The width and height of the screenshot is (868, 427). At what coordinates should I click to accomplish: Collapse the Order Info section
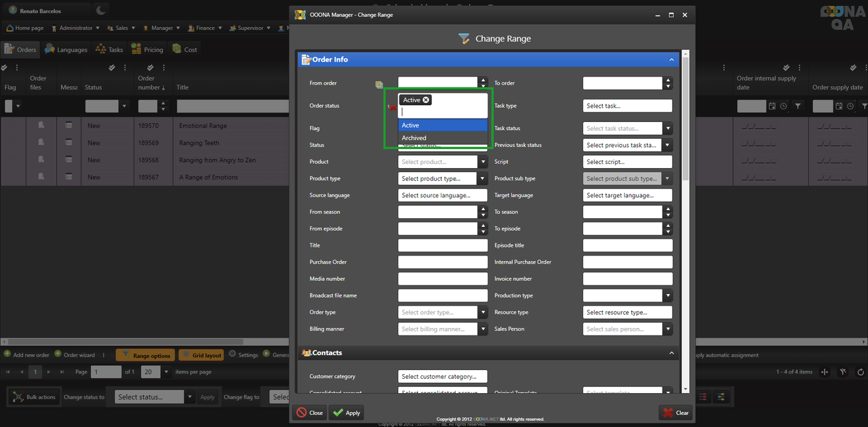coord(671,60)
